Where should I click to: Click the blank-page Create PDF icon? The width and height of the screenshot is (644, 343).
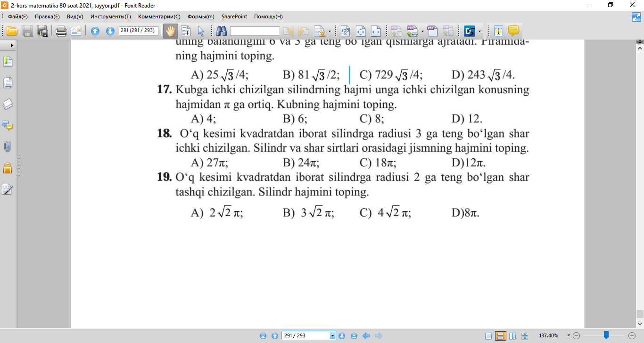click(432, 31)
